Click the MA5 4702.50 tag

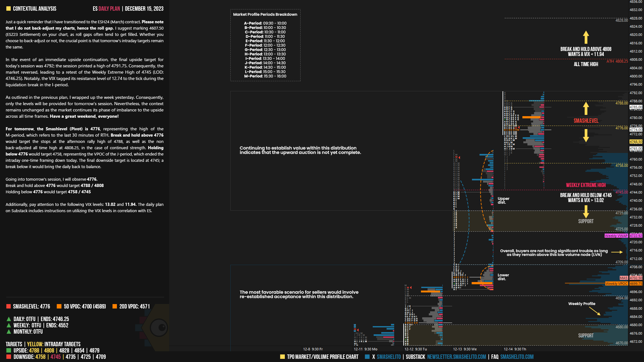(631, 278)
